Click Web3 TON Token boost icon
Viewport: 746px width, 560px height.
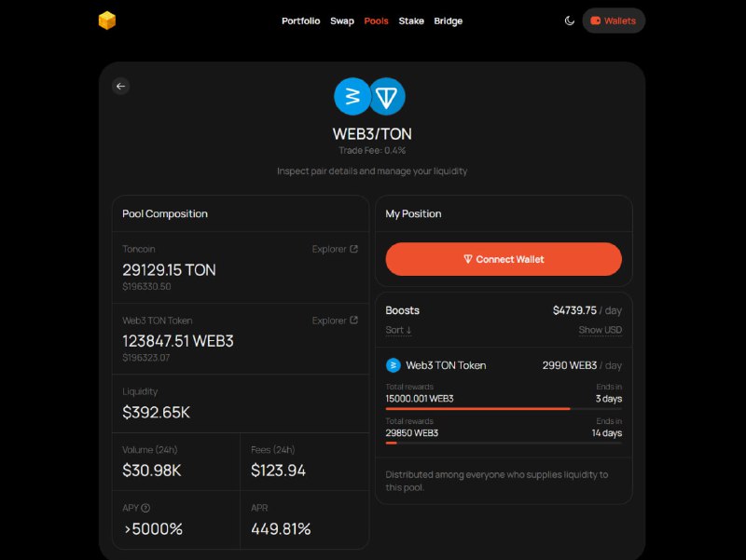[393, 365]
